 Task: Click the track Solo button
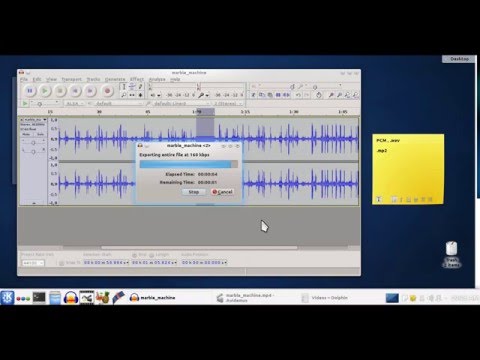[x=40, y=134]
